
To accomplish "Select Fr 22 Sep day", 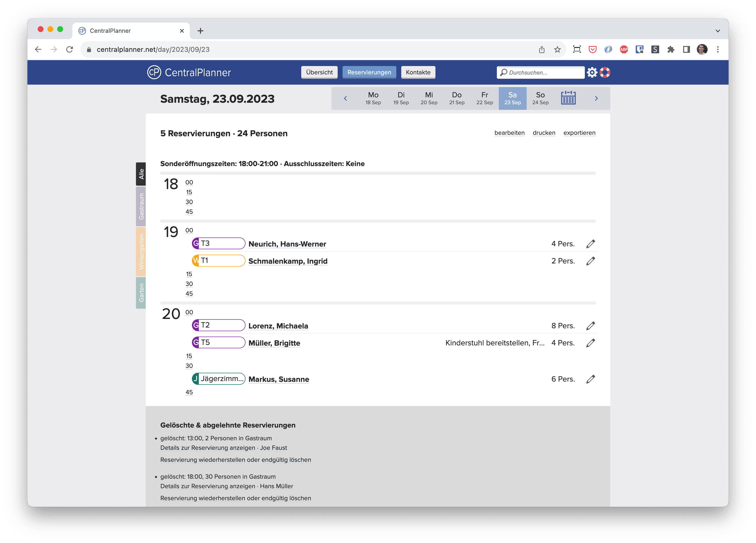I will click(x=485, y=98).
